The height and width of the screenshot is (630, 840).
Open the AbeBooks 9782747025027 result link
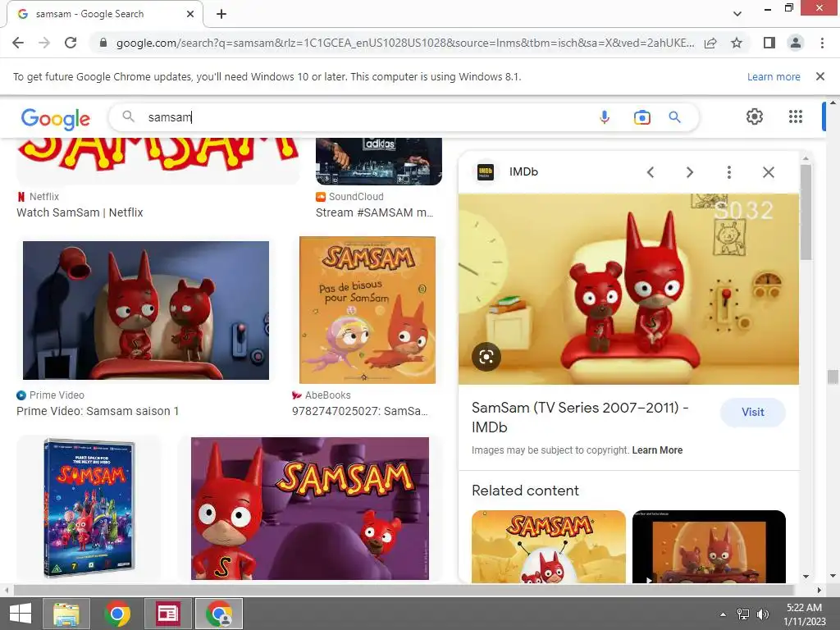pyautogui.click(x=359, y=412)
